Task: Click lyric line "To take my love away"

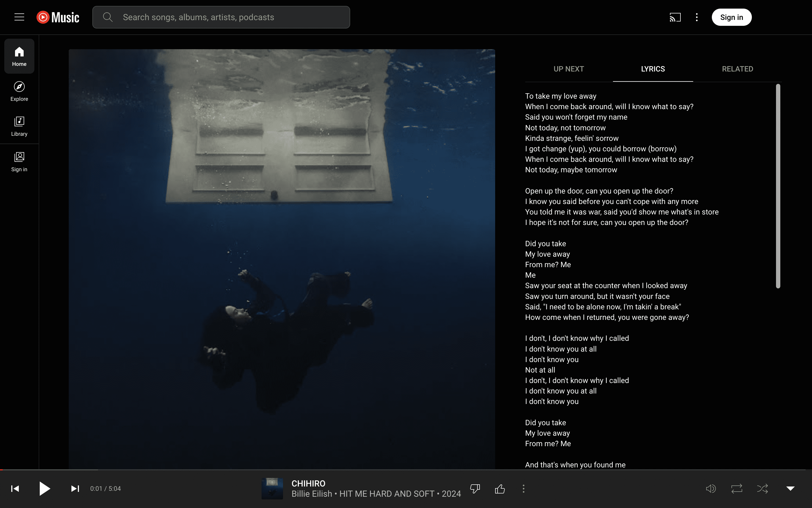Action: [561, 96]
